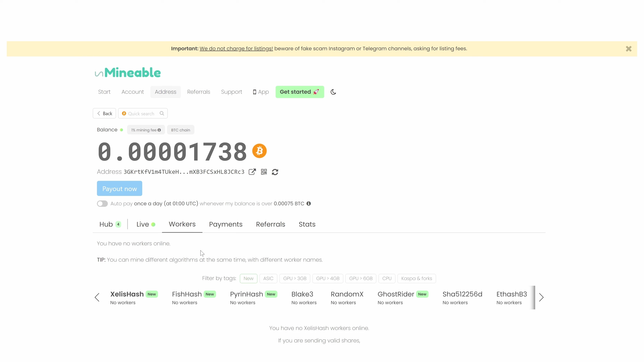Open the App page with phone icon
Screen dimensions: 644x362
click(261, 92)
